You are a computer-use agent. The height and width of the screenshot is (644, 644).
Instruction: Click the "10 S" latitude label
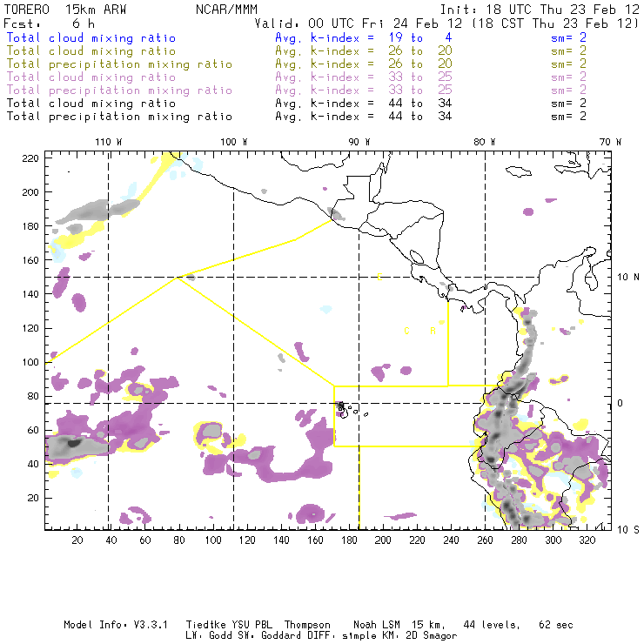pos(628,530)
